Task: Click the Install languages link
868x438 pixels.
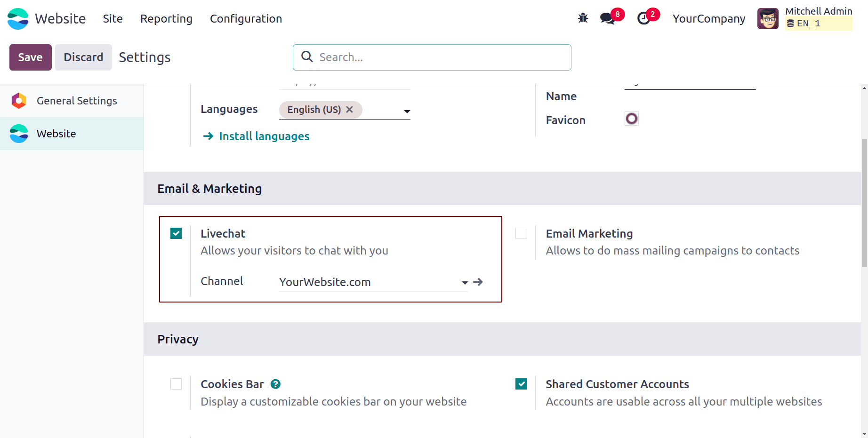Action: (x=264, y=136)
